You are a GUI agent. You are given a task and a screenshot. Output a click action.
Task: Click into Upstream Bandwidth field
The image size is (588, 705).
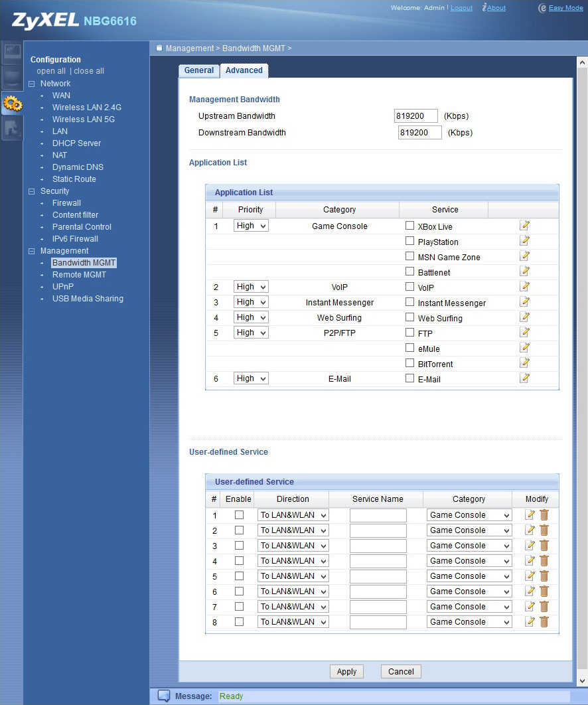(416, 116)
